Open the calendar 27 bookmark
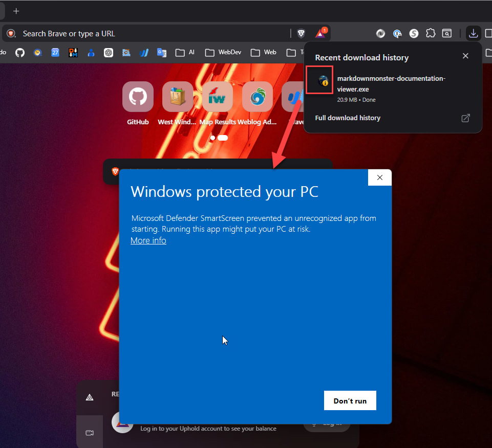 [55, 52]
